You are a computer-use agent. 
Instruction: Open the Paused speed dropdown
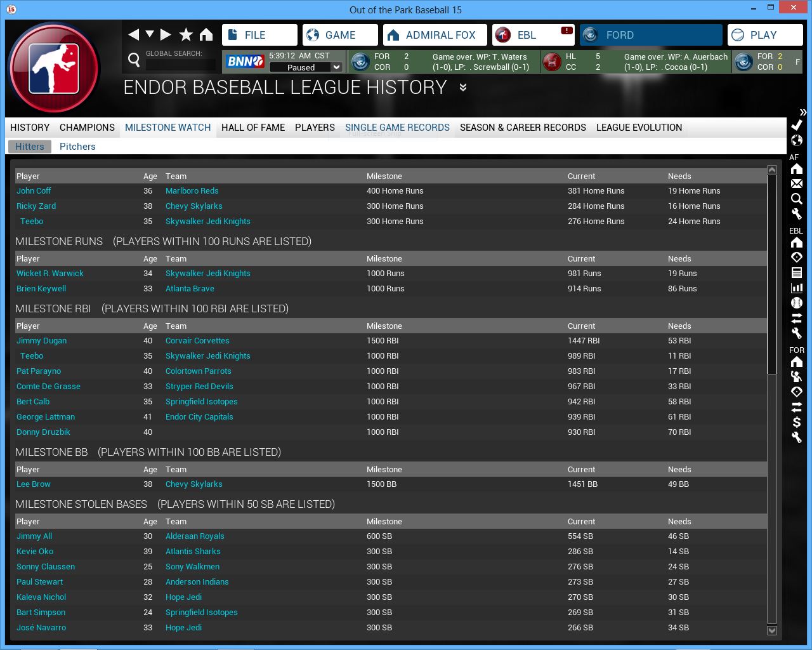[x=337, y=67]
